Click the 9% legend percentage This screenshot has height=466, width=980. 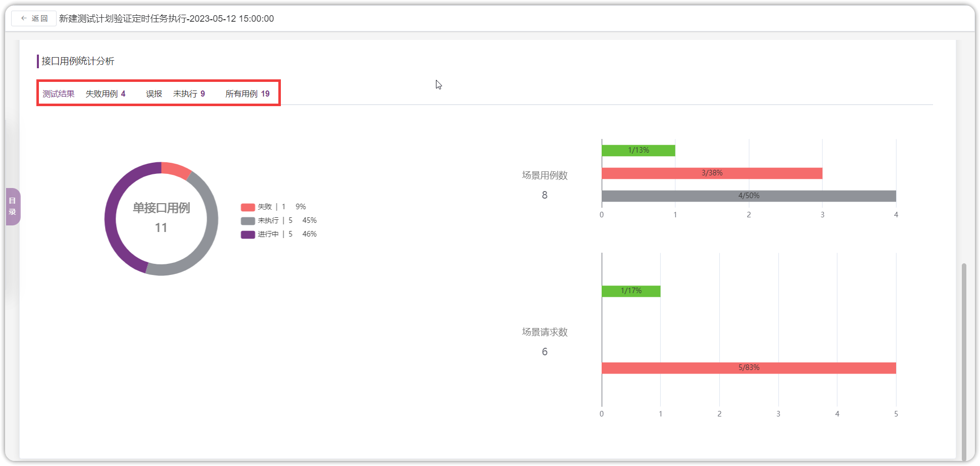pos(301,207)
